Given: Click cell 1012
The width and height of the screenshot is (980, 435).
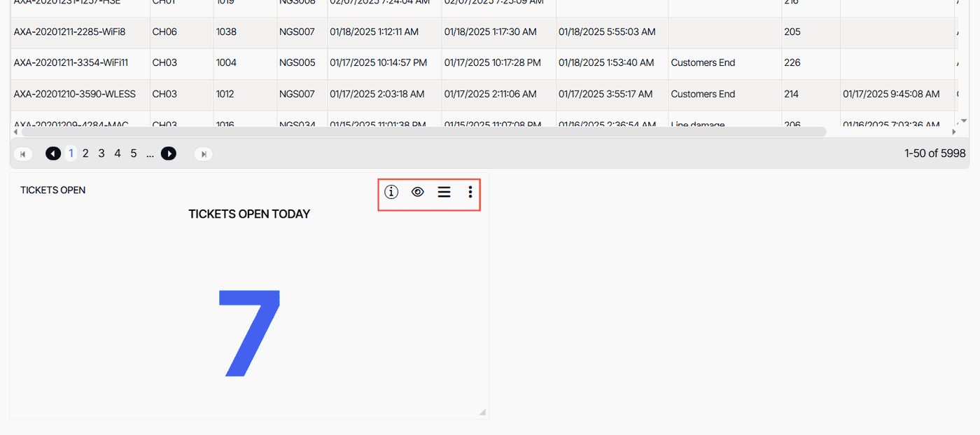Looking at the screenshot, I should 245,95.
